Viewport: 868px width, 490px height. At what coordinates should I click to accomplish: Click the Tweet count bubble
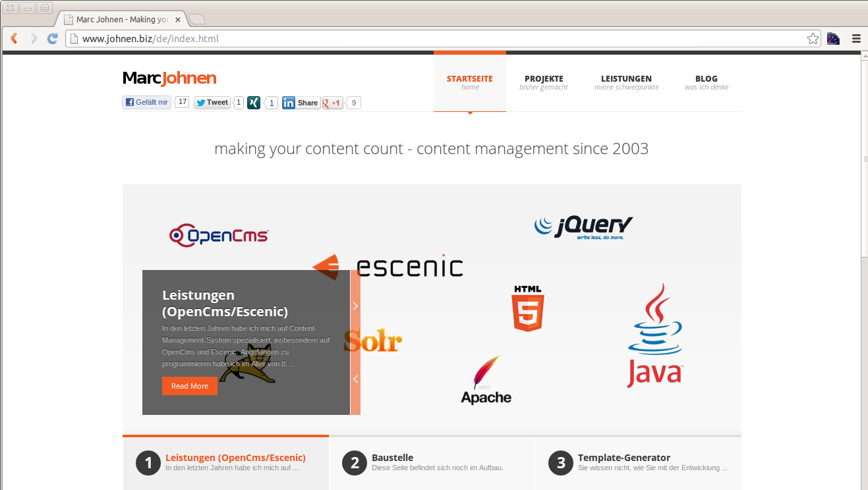239,102
